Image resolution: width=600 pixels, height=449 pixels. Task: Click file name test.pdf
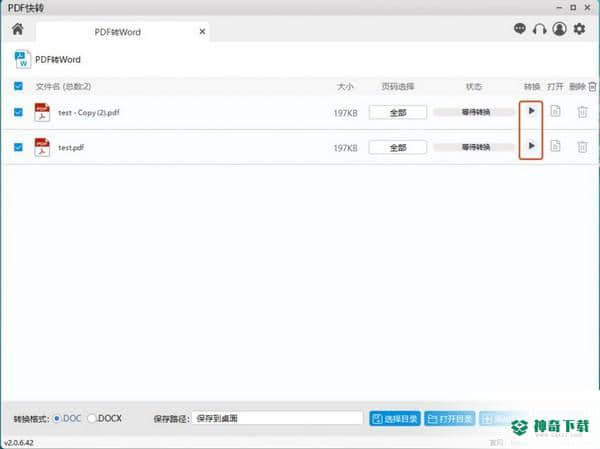pyautogui.click(x=71, y=147)
